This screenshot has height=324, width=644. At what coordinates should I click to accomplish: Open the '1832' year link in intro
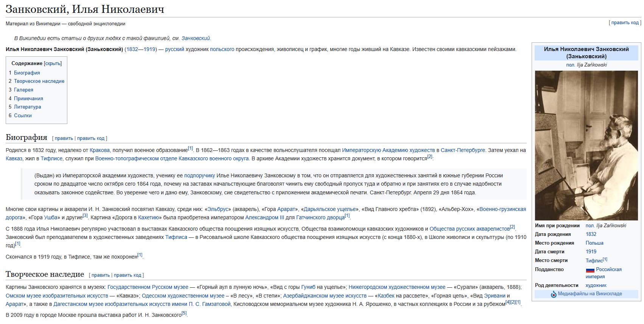(x=132, y=49)
